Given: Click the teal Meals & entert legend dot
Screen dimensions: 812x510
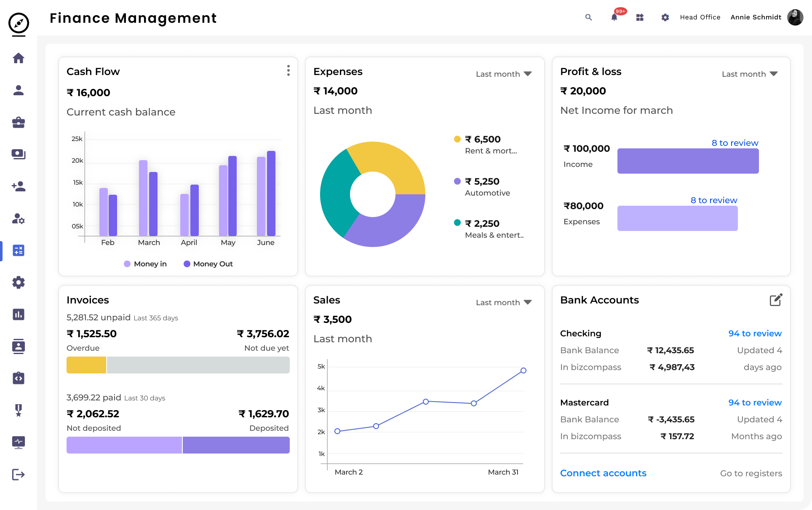Looking at the screenshot, I should point(457,223).
